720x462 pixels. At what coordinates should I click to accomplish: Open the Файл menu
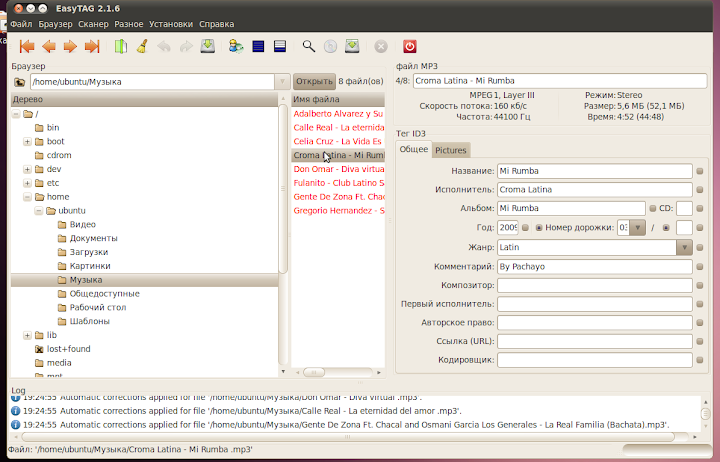point(22,24)
